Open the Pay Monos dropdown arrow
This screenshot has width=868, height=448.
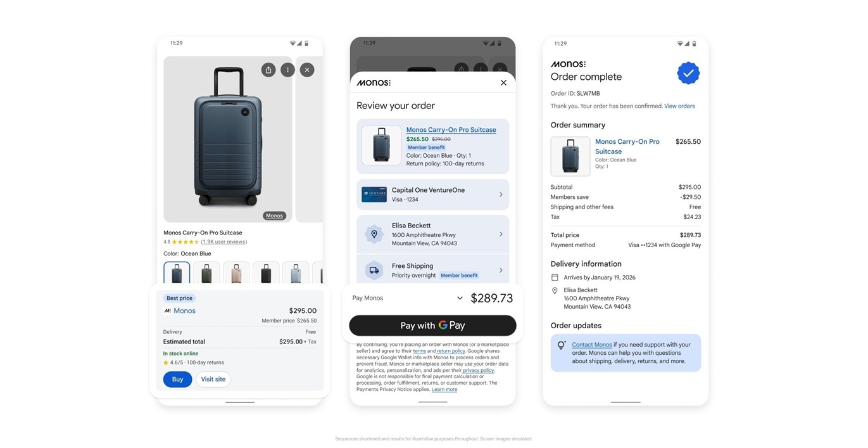(460, 298)
